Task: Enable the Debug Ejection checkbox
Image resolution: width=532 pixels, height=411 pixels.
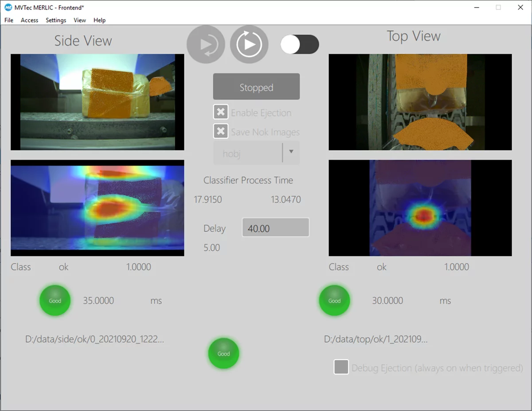Action: click(x=341, y=367)
